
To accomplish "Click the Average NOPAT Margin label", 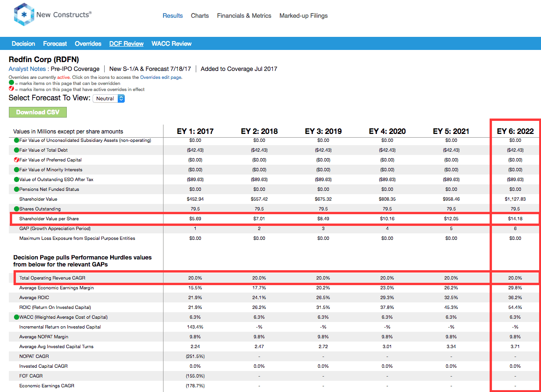I will [44, 336].
